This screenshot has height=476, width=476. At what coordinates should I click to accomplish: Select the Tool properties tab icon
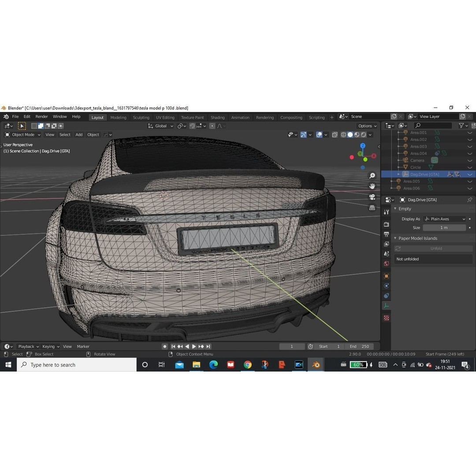tap(386, 212)
